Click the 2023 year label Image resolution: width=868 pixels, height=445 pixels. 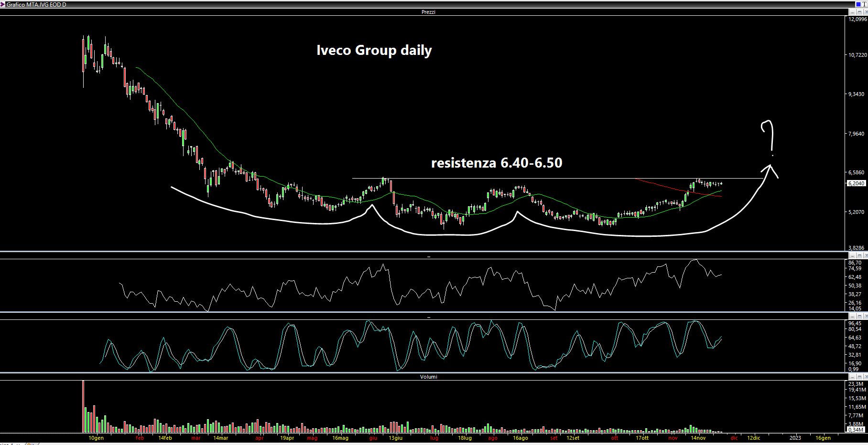pyautogui.click(x=795, y=438)
